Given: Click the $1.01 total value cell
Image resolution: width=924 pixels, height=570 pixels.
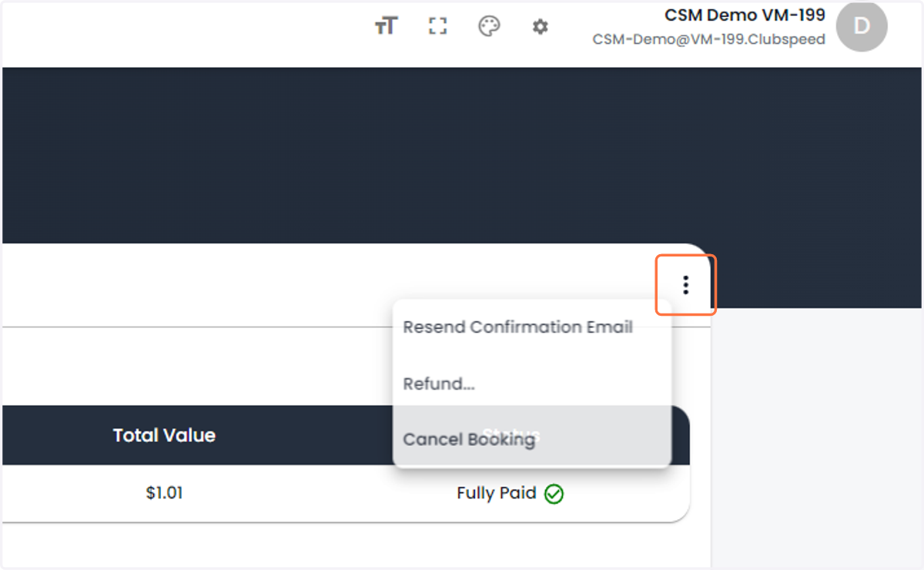Looking at the screenshot, I should click(x=164, y=493).
